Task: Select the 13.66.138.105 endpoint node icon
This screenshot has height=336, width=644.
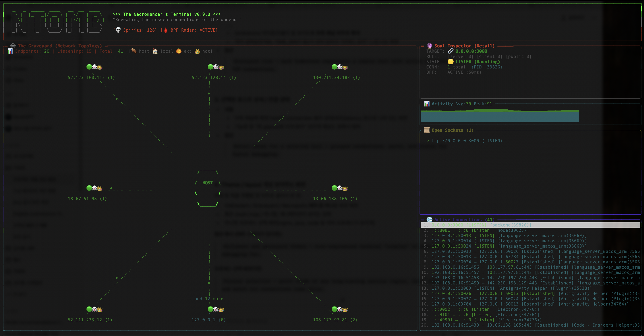Action: coord(339,188)
